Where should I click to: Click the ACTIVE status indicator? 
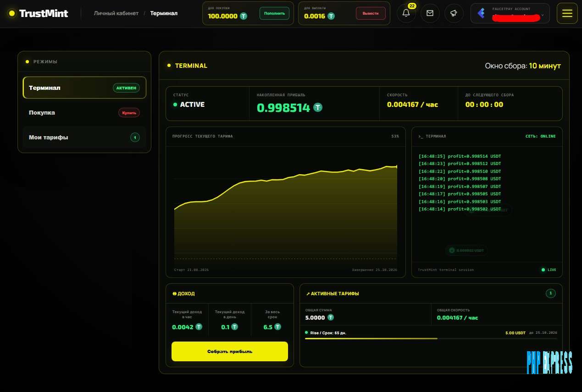[189, 105]
